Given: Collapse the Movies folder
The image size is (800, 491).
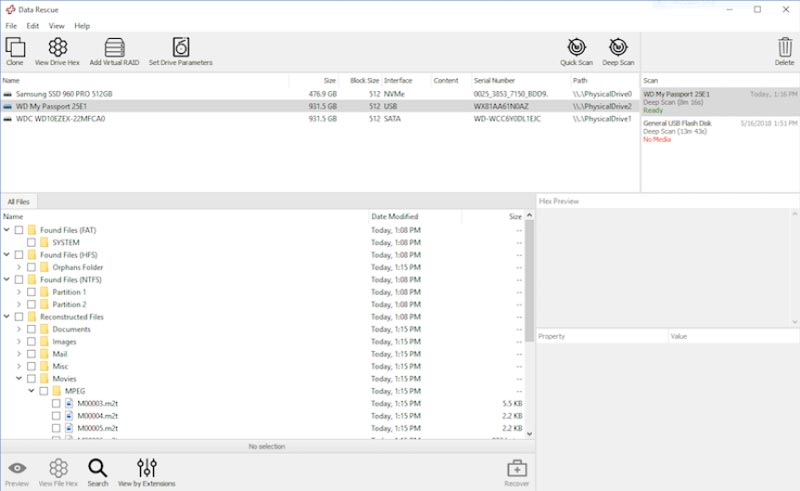Looking at the screenshot, I should tap(19, 379).
